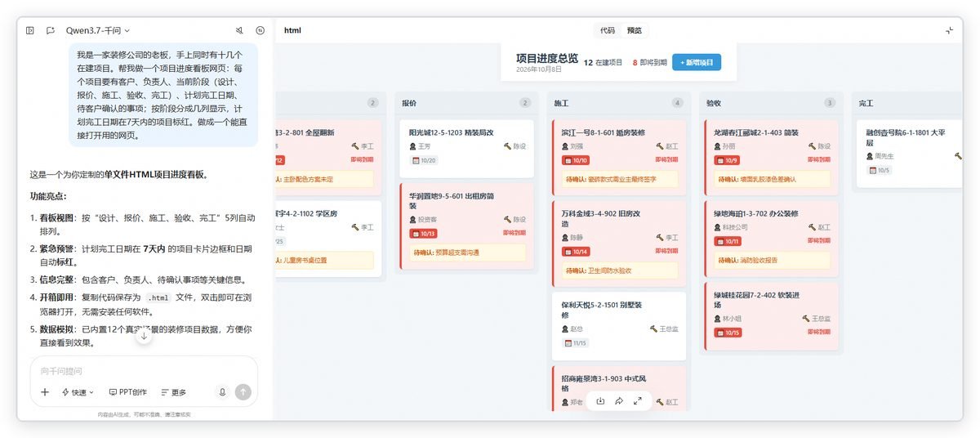Click the circular sort arrows icon

tap(260, 30)
